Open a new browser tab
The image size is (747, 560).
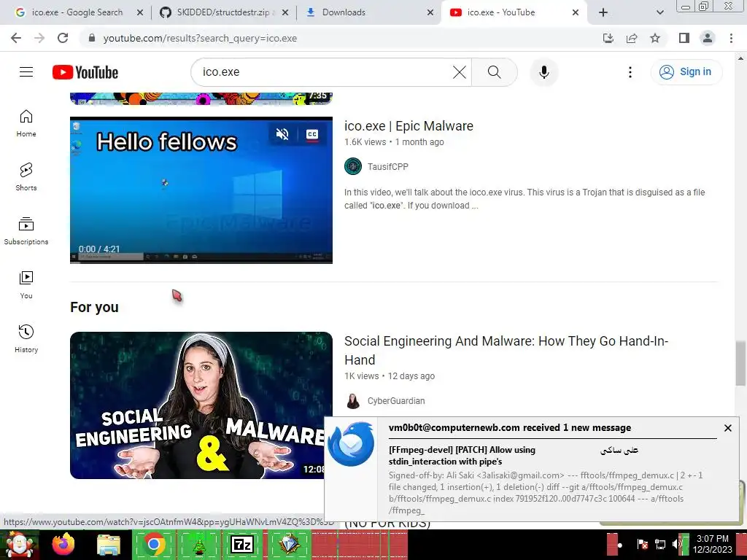click(x=603, y=12)
